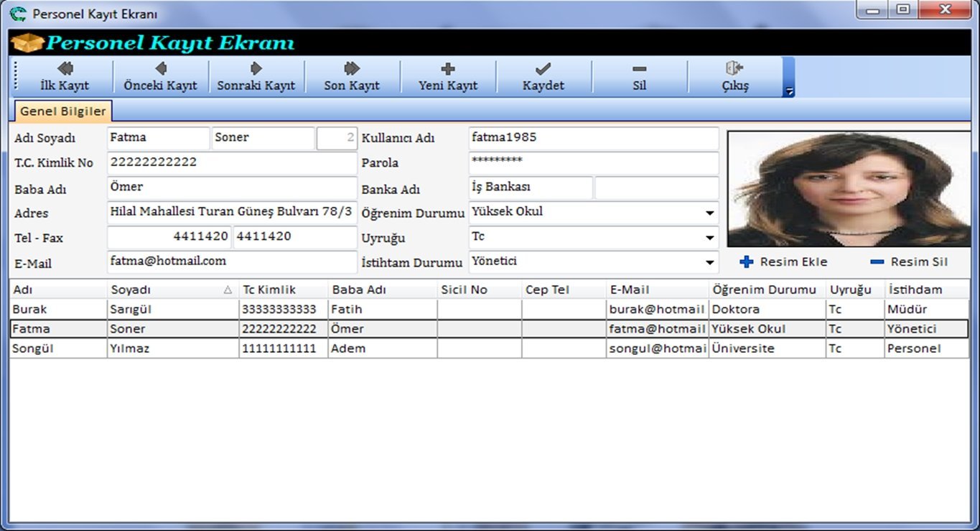Save the record using Kaydet checkmark
This screenshot has width=980, height=531.
tap(543, 76)
